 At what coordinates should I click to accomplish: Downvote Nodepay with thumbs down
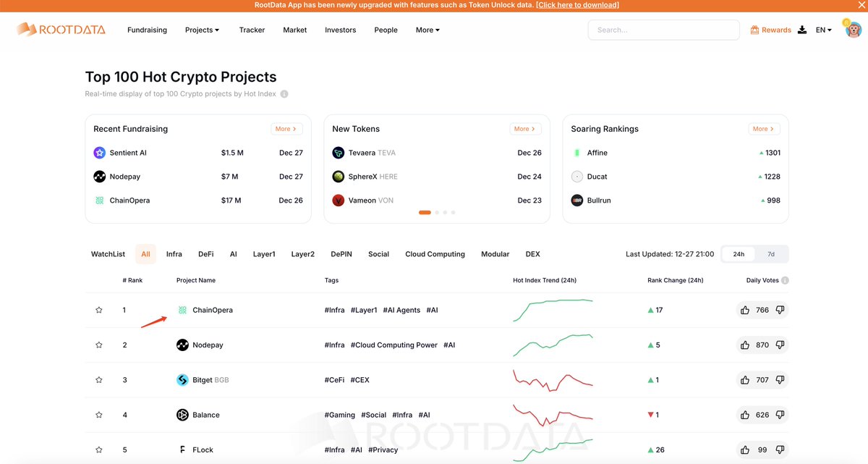pos(780,345)
